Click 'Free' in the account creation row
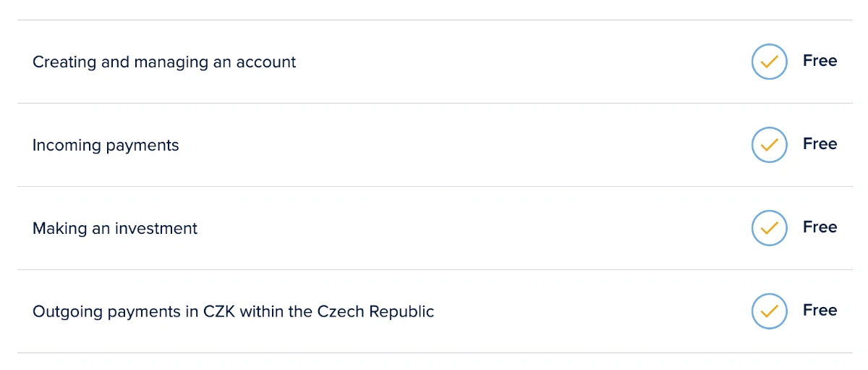 (x=820, y=61)
